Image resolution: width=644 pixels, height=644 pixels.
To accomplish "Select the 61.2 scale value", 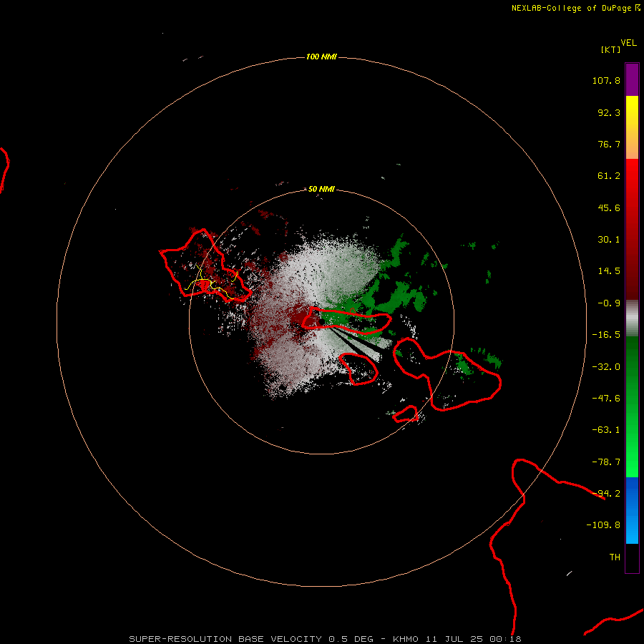I will click(609, 176).
